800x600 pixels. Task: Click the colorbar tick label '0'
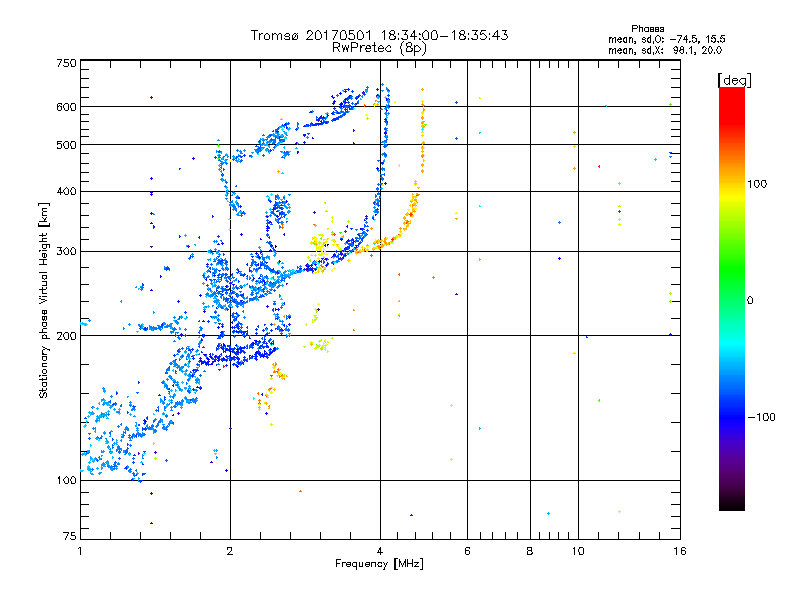[750, 301]
